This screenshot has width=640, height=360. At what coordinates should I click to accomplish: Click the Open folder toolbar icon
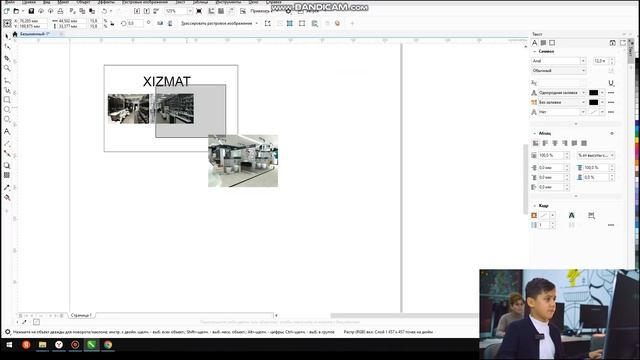[16, 11]
